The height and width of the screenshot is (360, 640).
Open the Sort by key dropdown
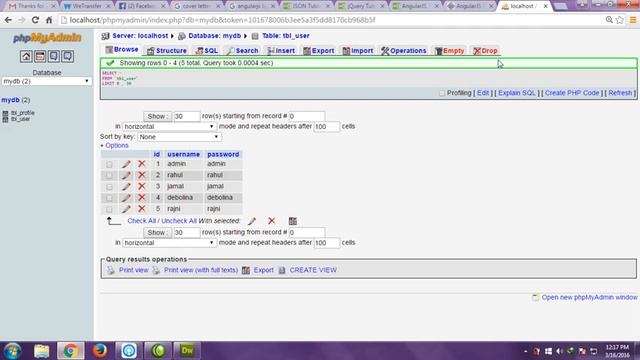coord(179,137)
